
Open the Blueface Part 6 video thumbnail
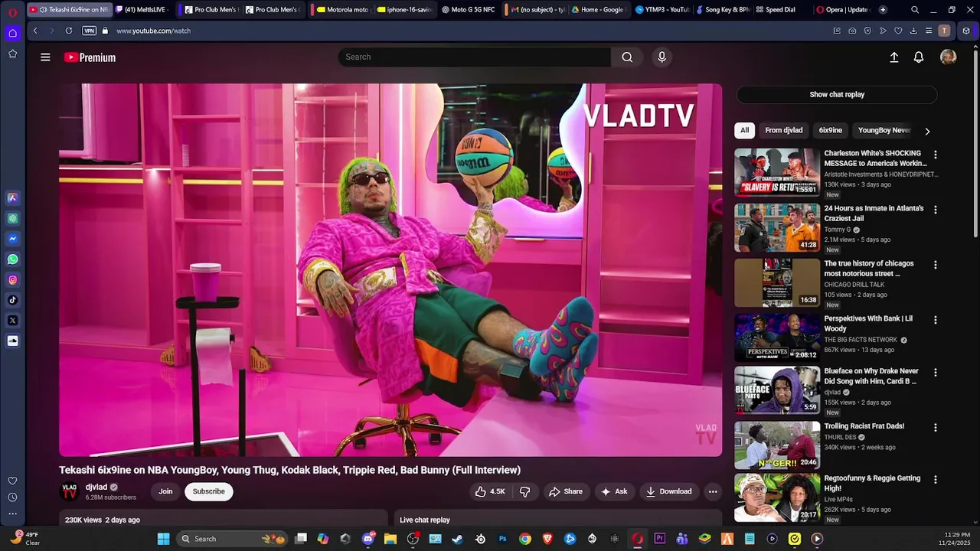coord(777,390)
